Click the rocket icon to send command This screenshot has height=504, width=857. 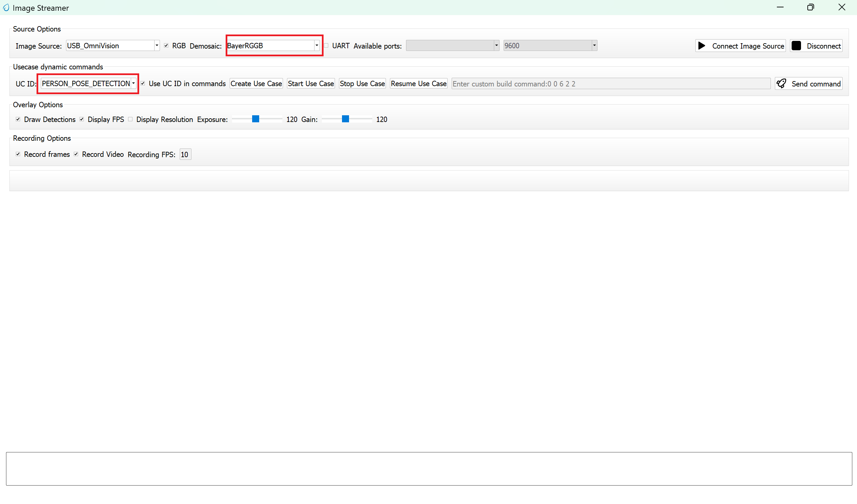(782, 83)
